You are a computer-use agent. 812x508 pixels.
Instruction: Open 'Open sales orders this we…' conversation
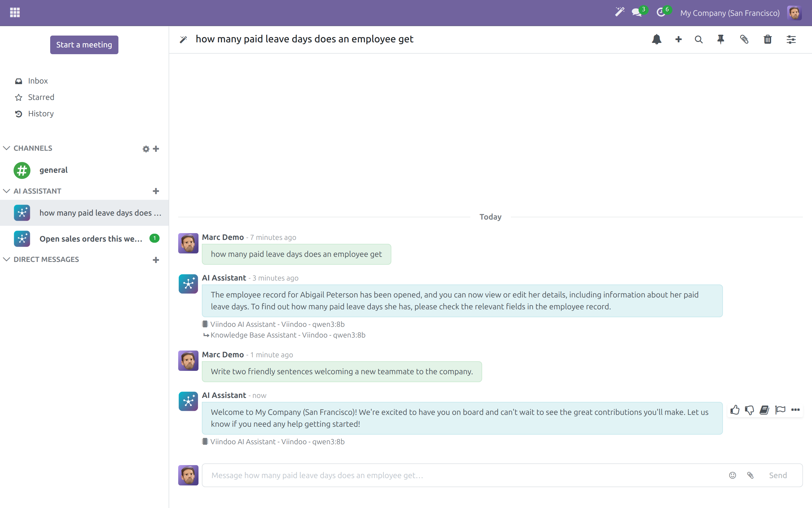pos(85,238)
